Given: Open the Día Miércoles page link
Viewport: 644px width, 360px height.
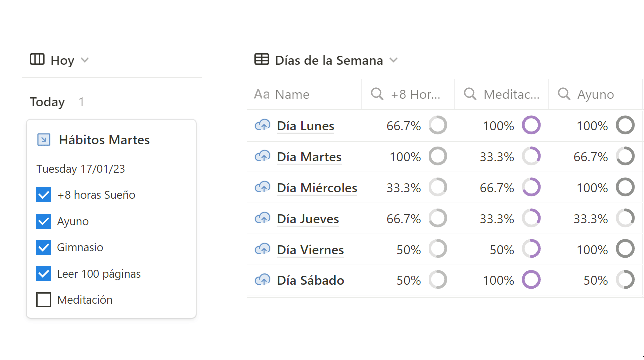Looking at the screenshot, I should (317, 188).
